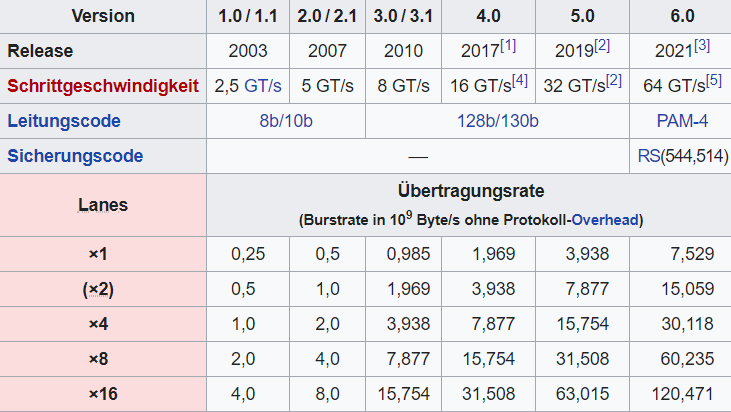Go to footnote [3] after 2021
The width and height of the screenshot is (731, 412).
(x=704, y=46)
